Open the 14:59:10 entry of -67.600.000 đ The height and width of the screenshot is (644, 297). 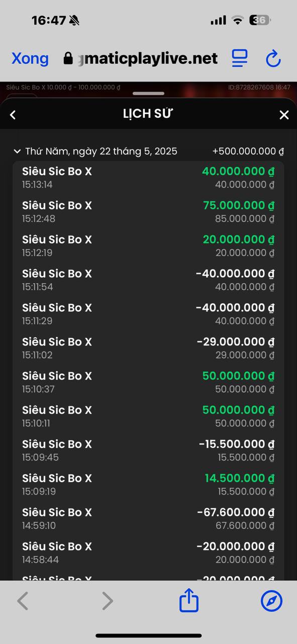pos(148,519)
